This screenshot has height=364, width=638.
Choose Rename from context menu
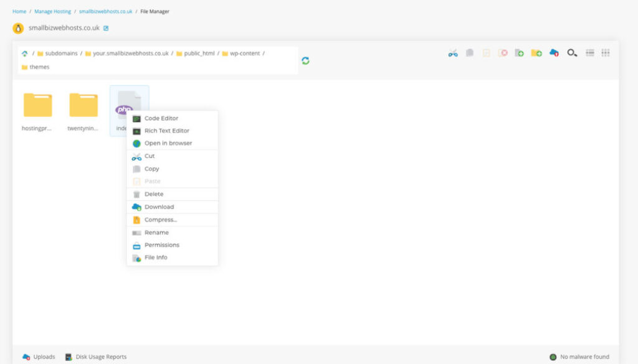point(172,232)
